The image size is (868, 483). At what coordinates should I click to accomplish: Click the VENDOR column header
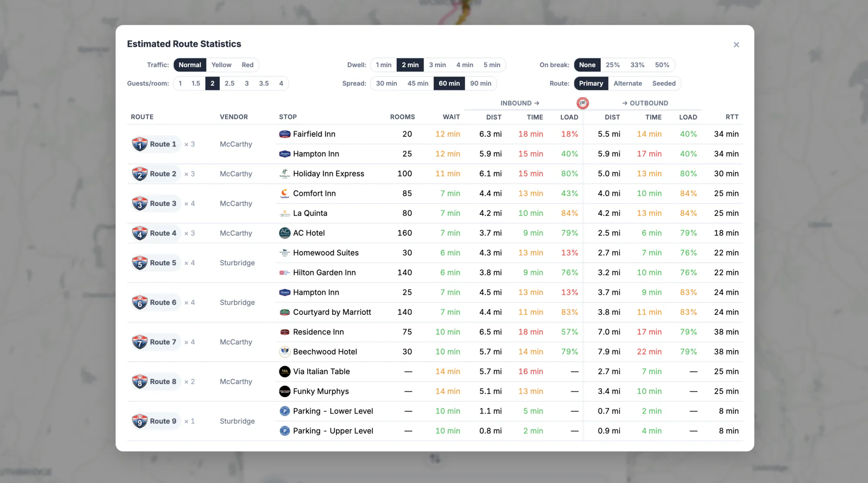[233, 117]
